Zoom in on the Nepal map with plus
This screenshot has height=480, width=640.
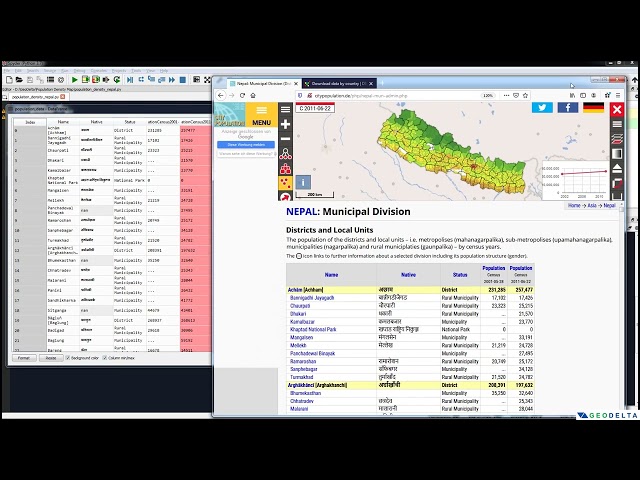point(285,124)
